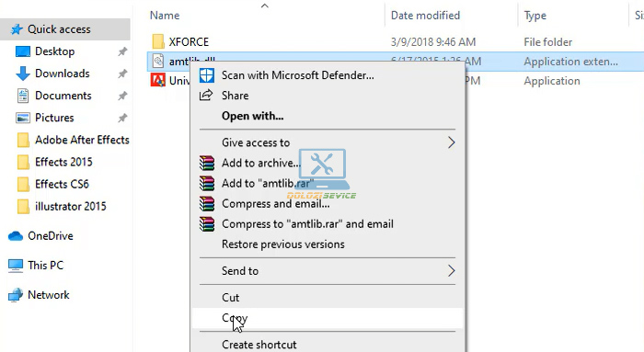This screenshot has width=644, height=352.
Task: Unpin Pictures using its pin icon
Action: click(x=122, y=119)
